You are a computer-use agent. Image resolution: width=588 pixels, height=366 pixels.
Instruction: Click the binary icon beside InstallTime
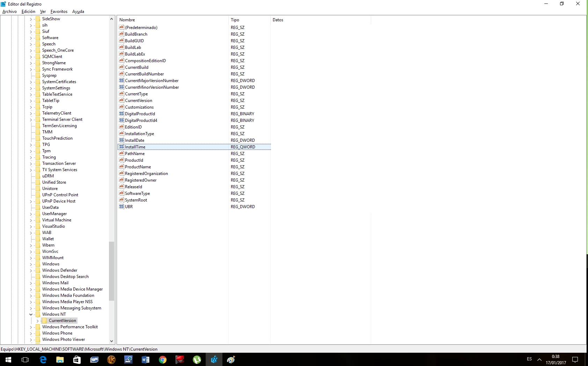coord(122,147)
